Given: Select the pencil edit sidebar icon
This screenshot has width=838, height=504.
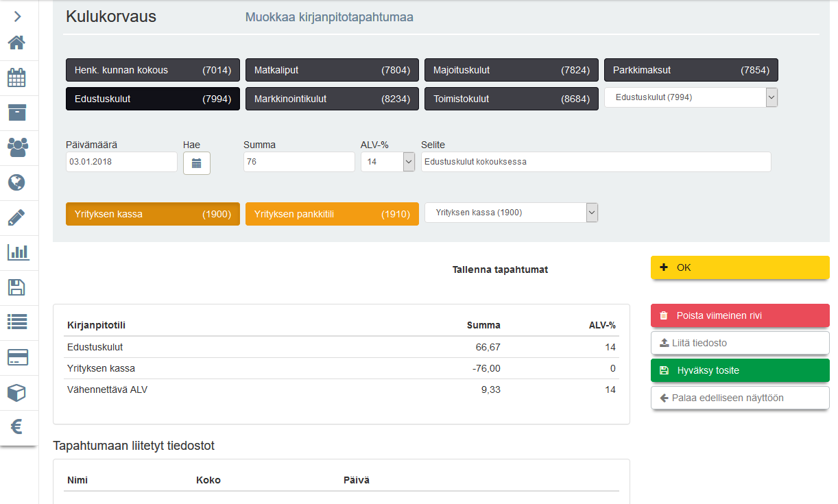Looking at the screenshot, I should click(17, 217).
